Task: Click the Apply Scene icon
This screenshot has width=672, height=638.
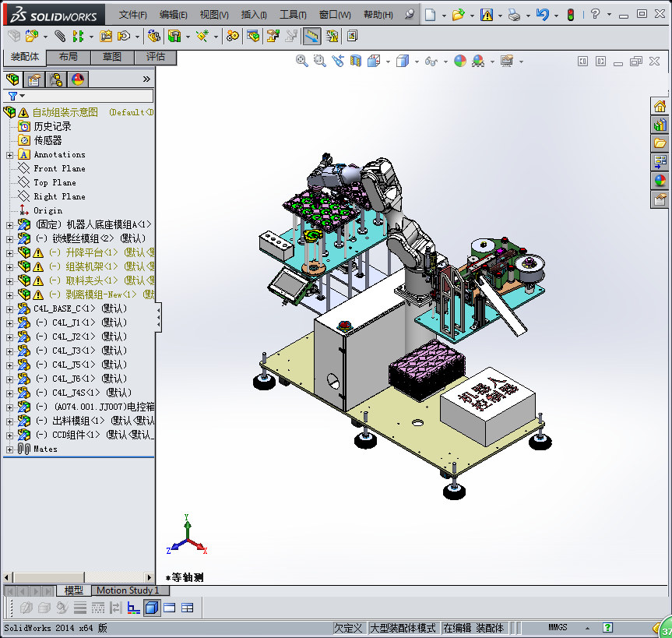Action: click(478, 62)
